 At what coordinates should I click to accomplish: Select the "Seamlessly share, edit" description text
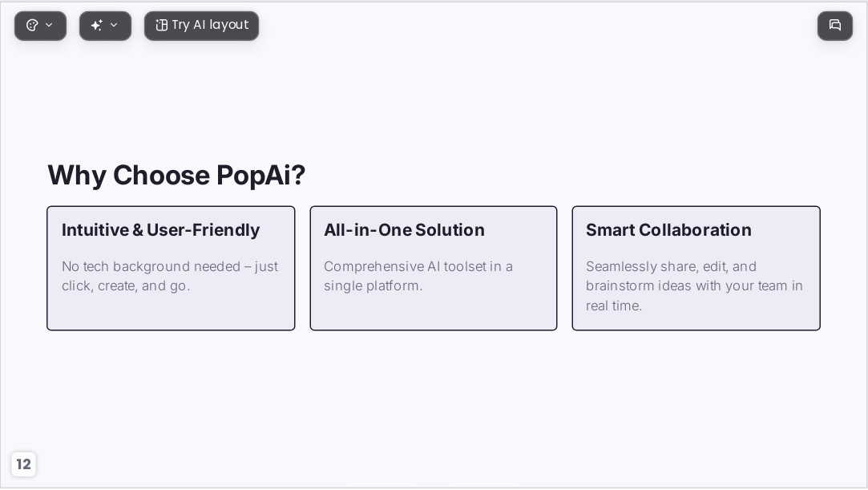694,285
